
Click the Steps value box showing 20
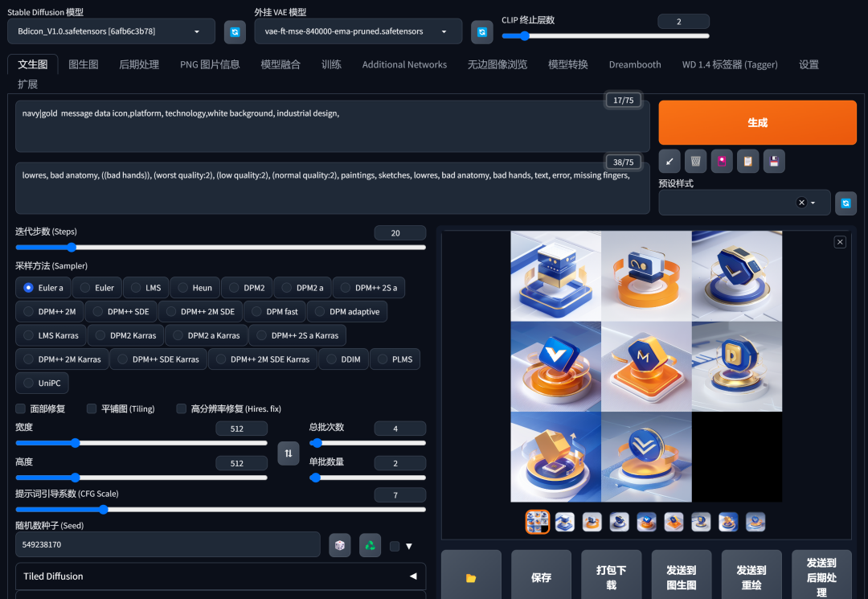(399, 233)
